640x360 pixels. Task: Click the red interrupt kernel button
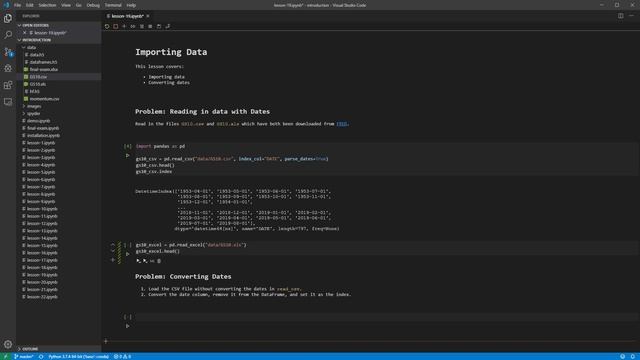pyautogui.click(x=116, y=26)
